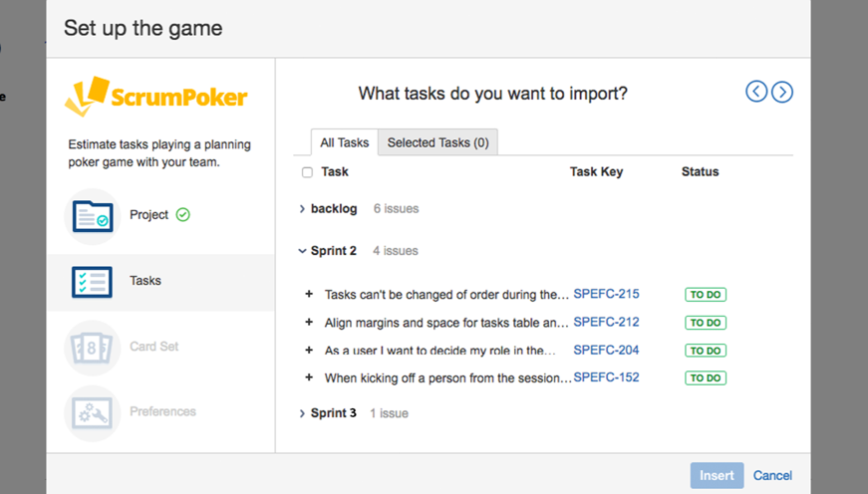The height and width of the screenshot is (494, 868).
Task: Click the ScrumPoker logo
Action: click(x=156, y=98)
